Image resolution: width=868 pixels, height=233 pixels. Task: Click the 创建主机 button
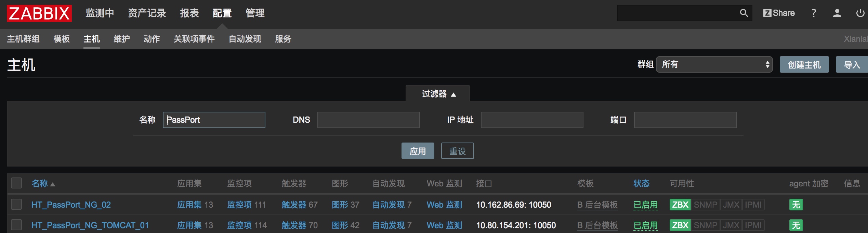(x=804, y=65)
